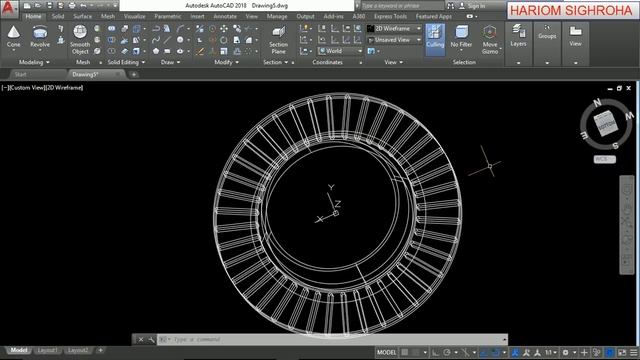Open the Unsaved View dropdown
Screen dimensions: 640x360
point(394,40)
